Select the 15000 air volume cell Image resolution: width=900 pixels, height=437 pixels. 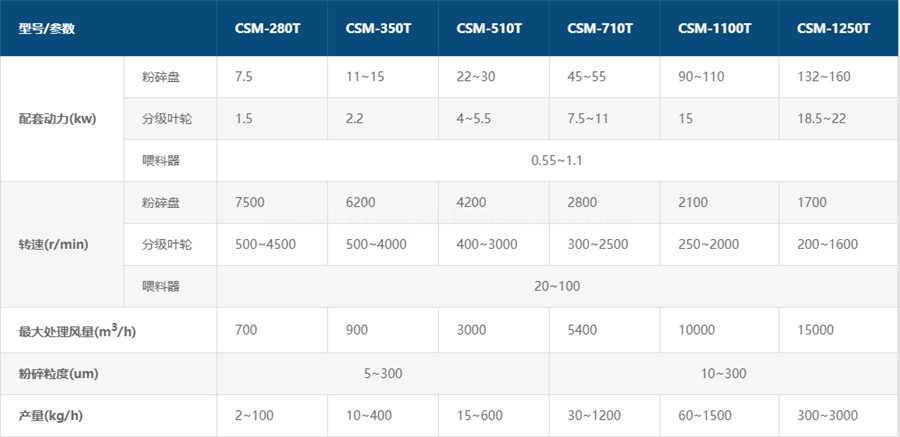point(815,330)
